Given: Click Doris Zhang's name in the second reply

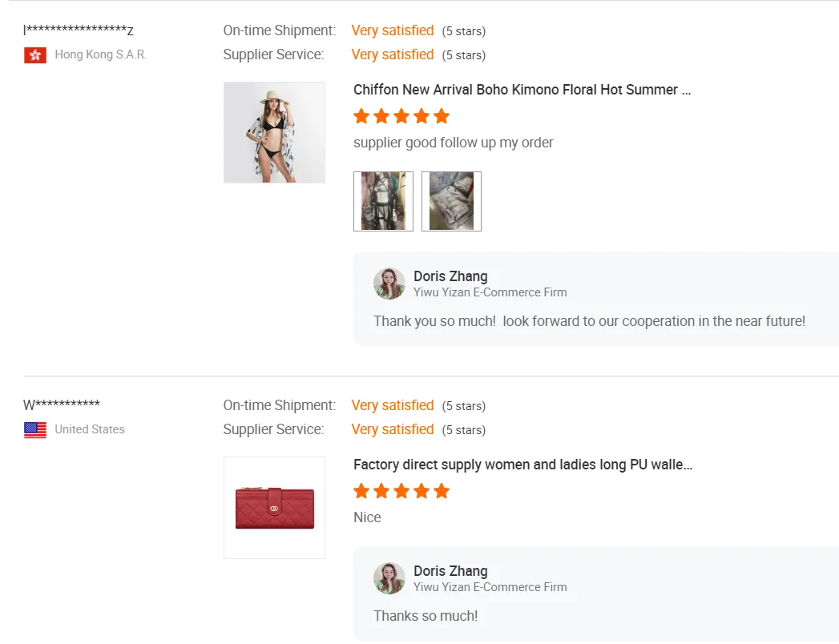Looking at the screenshot, I should [x=450, y=571].
